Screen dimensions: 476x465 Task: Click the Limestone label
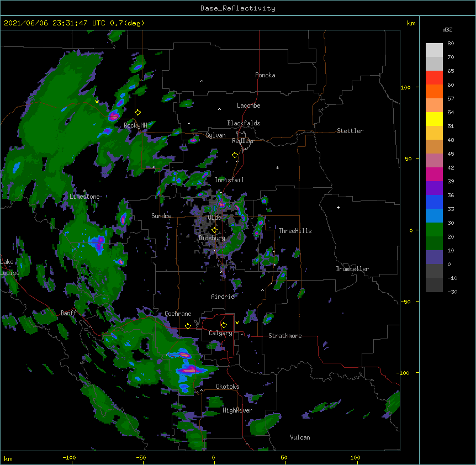(84, 197)
